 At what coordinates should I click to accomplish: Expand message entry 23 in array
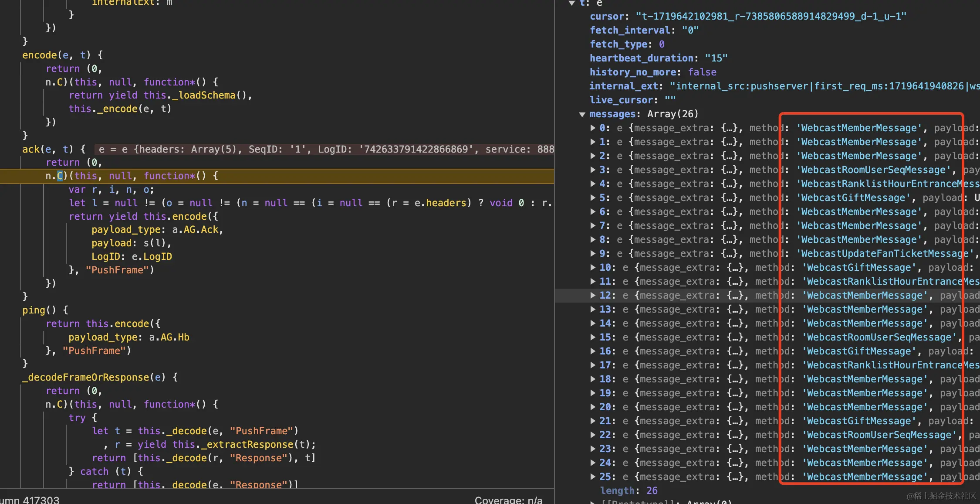tap(593, 449)
